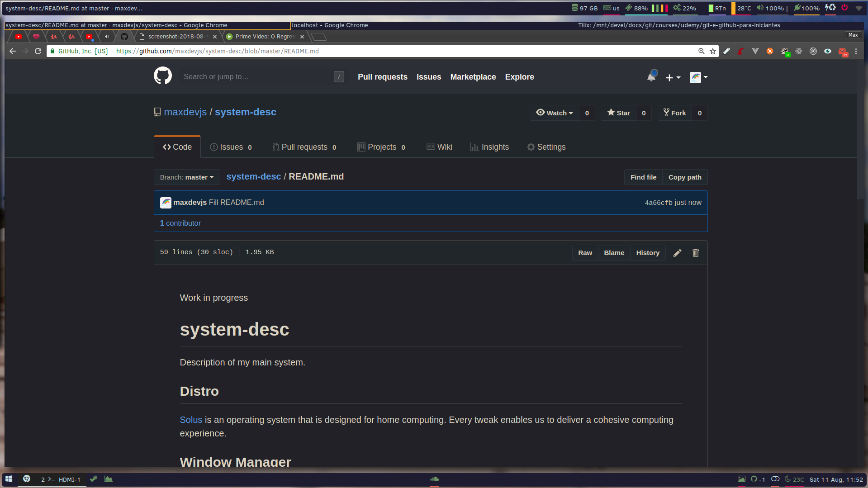
Task: Go to Pull requests in header
Action: [383, 77]
